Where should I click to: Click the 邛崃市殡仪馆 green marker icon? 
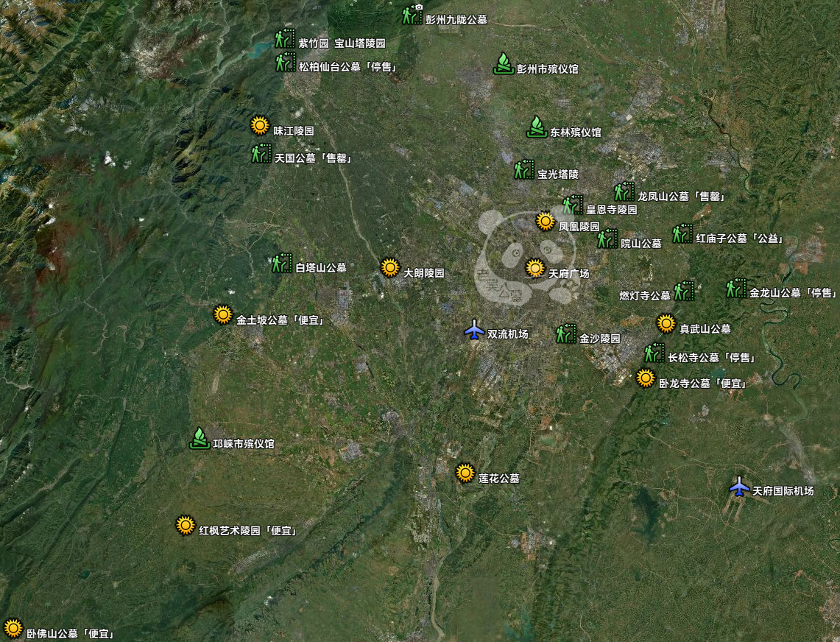(x=199, y=439)
